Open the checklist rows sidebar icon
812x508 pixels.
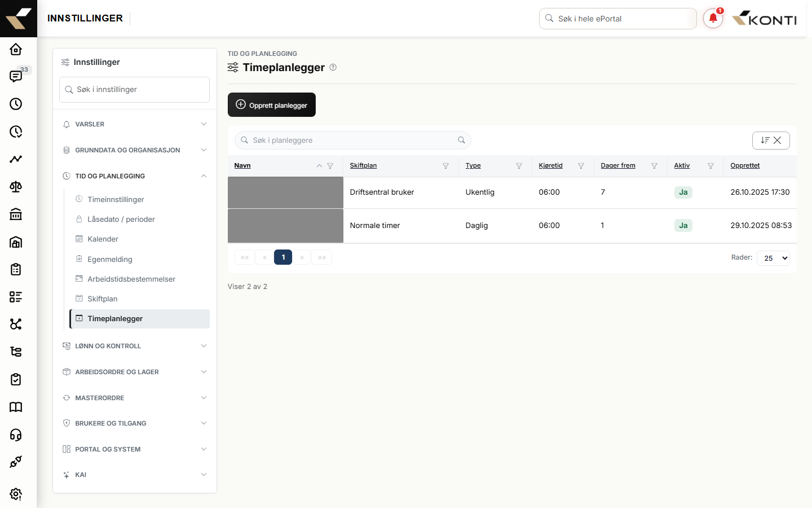pos(16,297)
